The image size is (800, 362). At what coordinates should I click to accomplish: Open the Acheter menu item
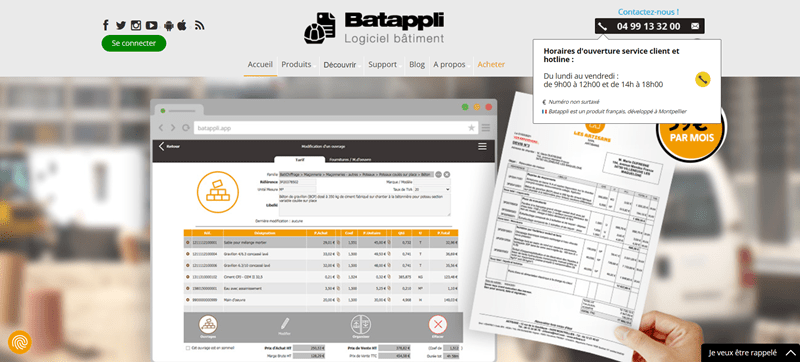click(x=491, y=65)
